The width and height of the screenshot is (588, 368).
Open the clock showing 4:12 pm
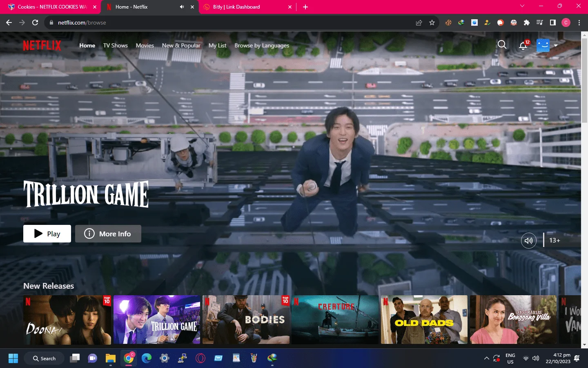coord(558,359)
